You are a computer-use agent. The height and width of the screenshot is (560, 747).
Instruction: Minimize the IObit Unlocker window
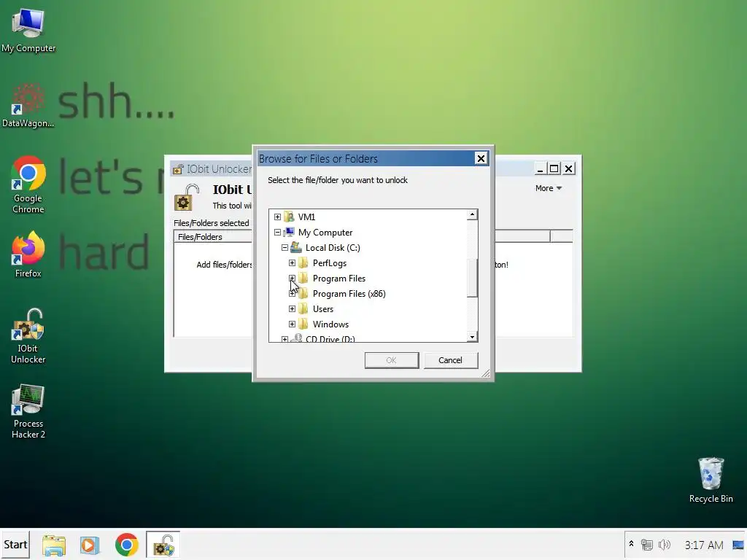coord(540,168)
